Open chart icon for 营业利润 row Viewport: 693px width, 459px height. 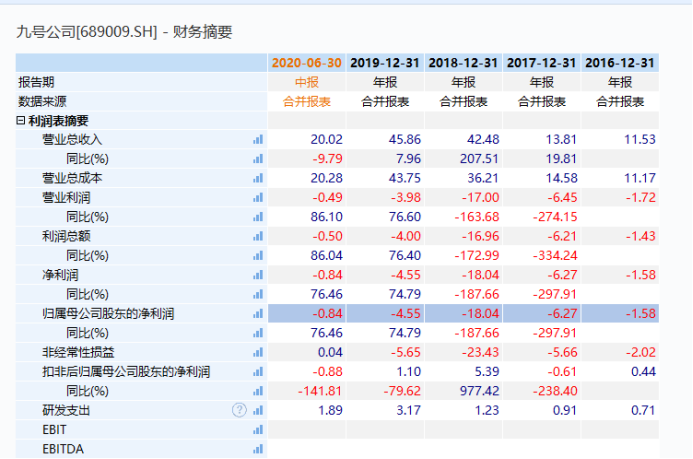[258, 197]
